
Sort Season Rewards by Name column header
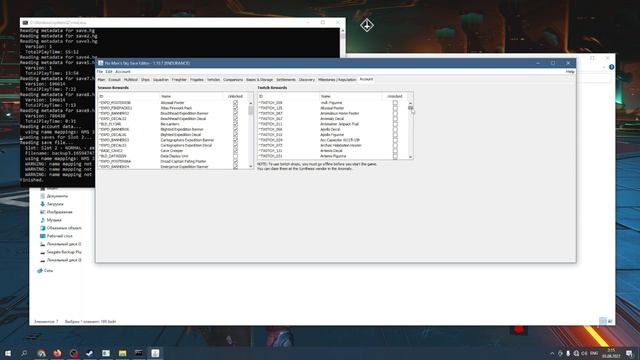(x=191, y=96)
